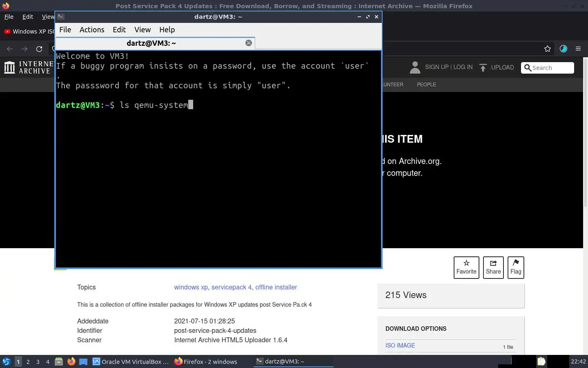Open the PEOPLE navigation item
588x368 pixels.
click(x=426, y=84)
